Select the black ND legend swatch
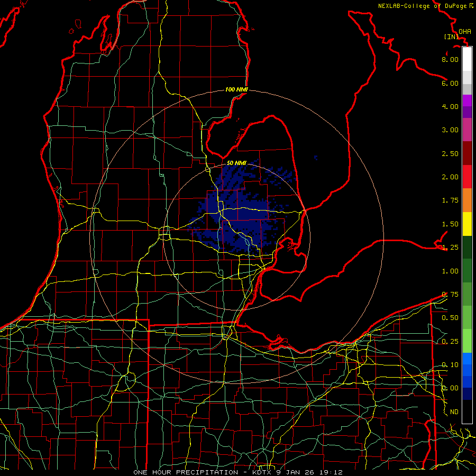The width and height of the screenshot is (476, 476). (467, 411)
